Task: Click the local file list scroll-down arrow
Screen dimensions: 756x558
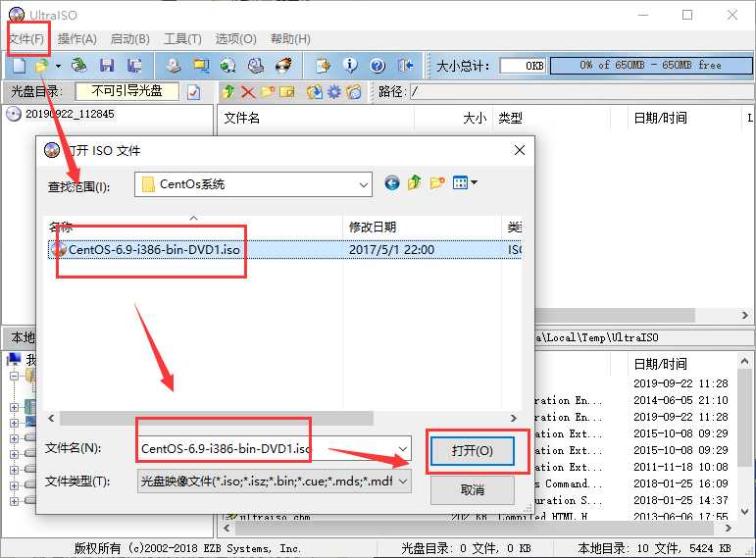Action: 745,511
